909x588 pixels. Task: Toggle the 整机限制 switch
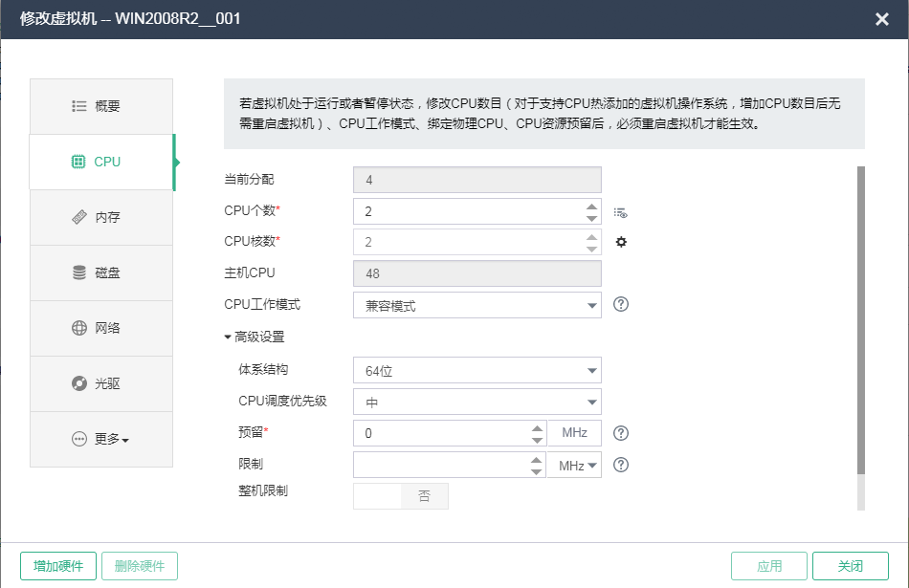(401, 496)
